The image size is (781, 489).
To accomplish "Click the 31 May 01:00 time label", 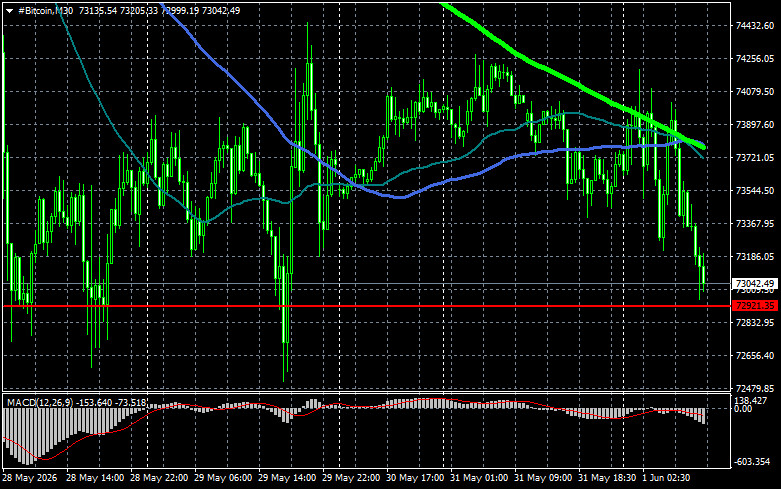I will [x=479, y=478].
